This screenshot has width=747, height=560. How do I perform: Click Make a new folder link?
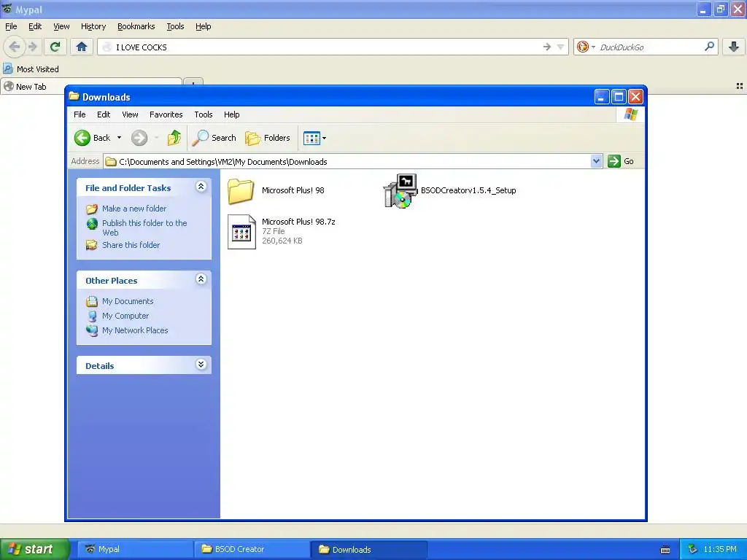tap(134, 209)
